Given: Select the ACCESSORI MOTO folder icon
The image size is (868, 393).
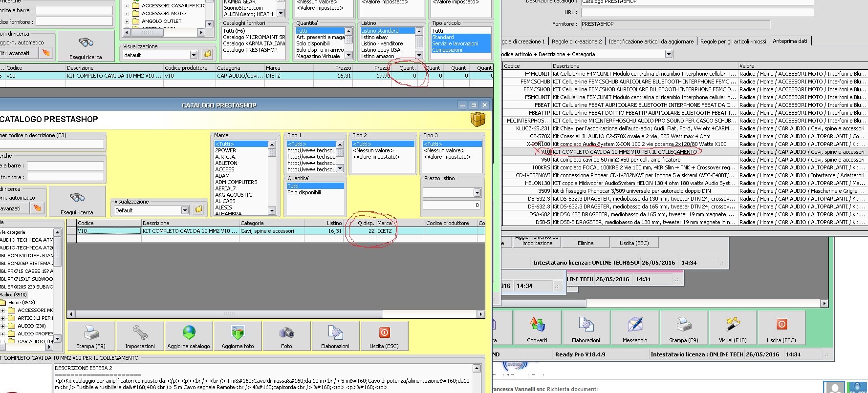Looking at the screenshot, I should point(136,14).
